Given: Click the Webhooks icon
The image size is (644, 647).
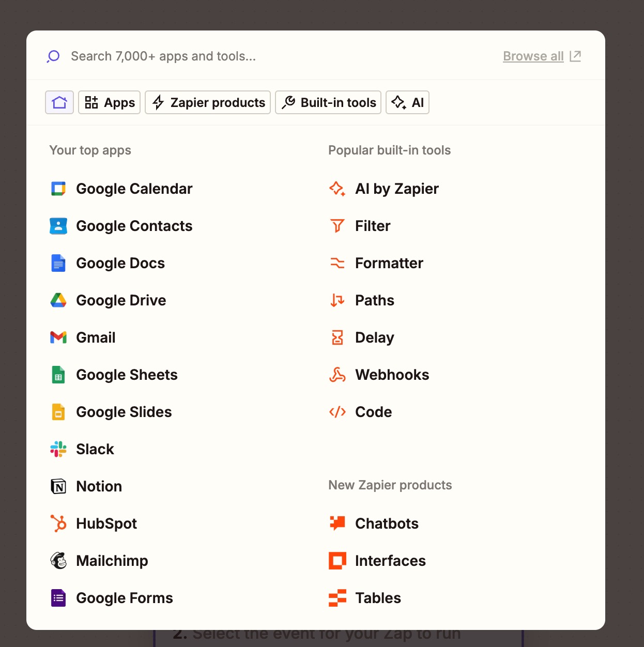Looking at the screenshot, I should 338,375.
